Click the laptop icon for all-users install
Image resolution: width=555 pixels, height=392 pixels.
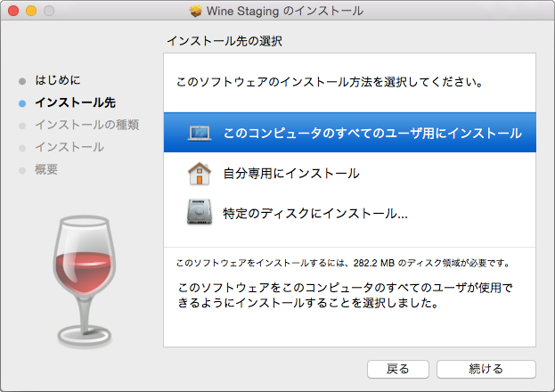point(200,133)
